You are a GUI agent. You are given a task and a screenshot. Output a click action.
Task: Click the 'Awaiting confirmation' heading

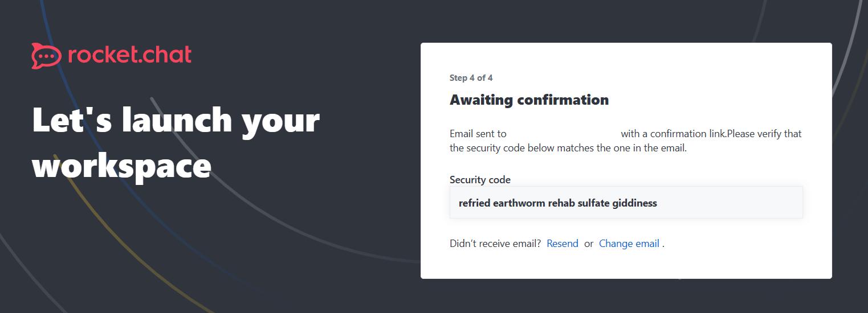click(x=529, y=100)
